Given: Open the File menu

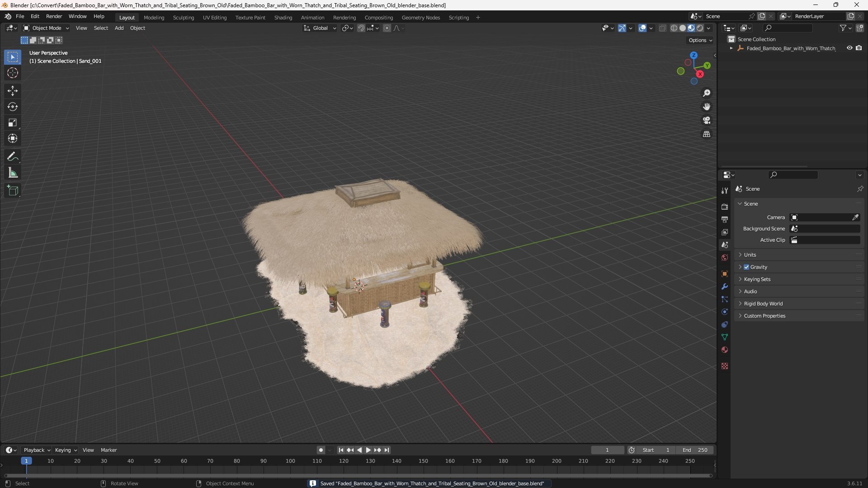Looking at the screenshot, I should pyautogui.click(x=20, y=16).
